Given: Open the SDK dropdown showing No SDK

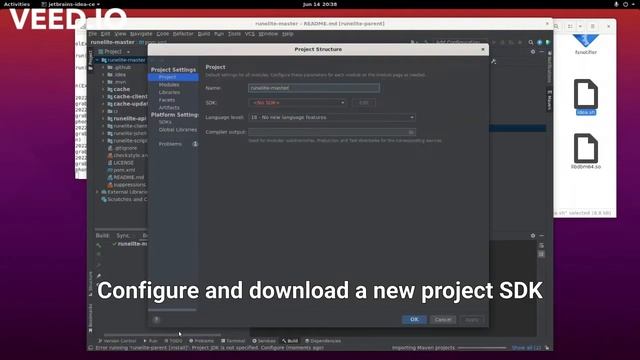Looking at the screenshot, I should [x=298, y=102].
